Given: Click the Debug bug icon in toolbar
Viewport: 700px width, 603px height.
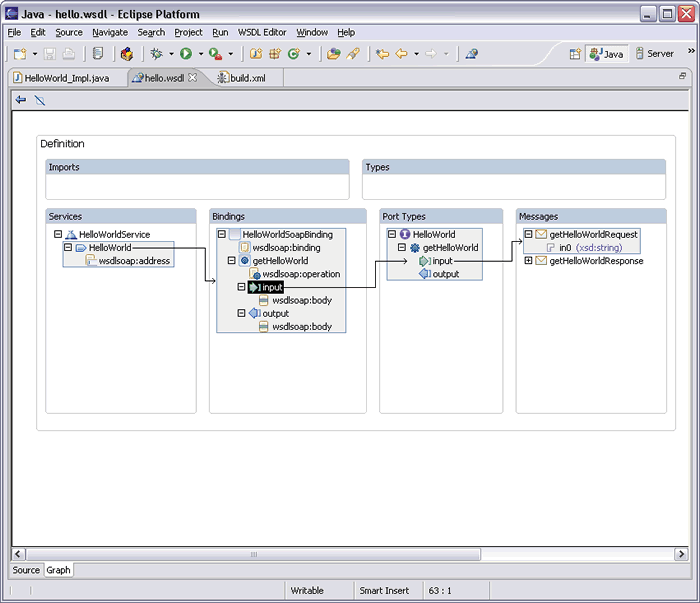Looking at the screenshot, I should [156, 54].
